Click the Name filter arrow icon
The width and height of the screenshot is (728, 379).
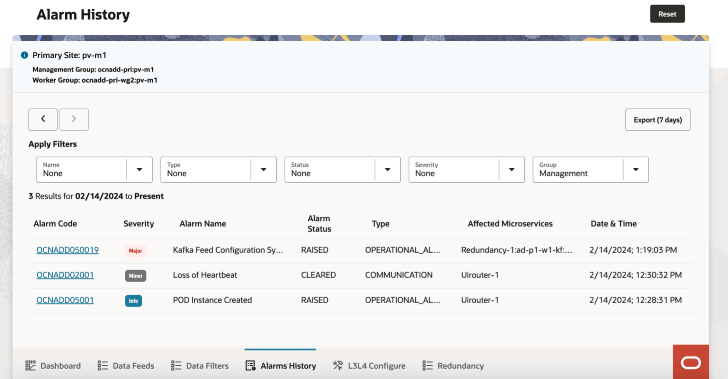pos(139,170)
